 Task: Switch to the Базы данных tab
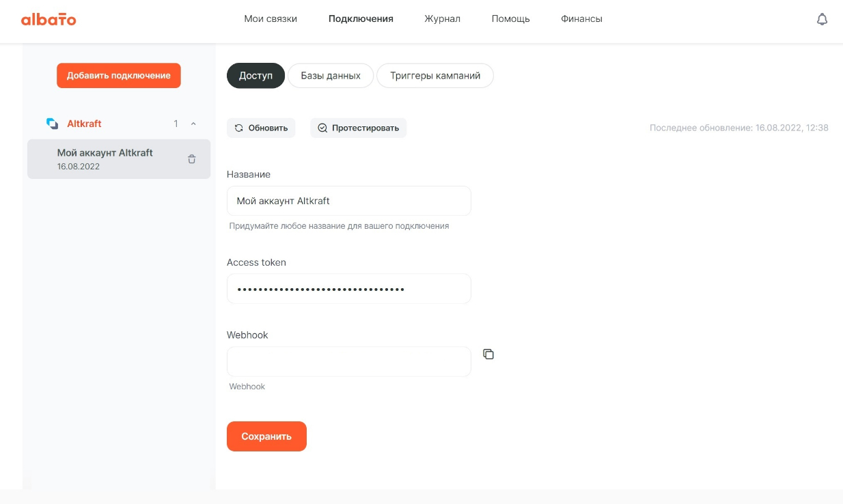coord(331,76)
